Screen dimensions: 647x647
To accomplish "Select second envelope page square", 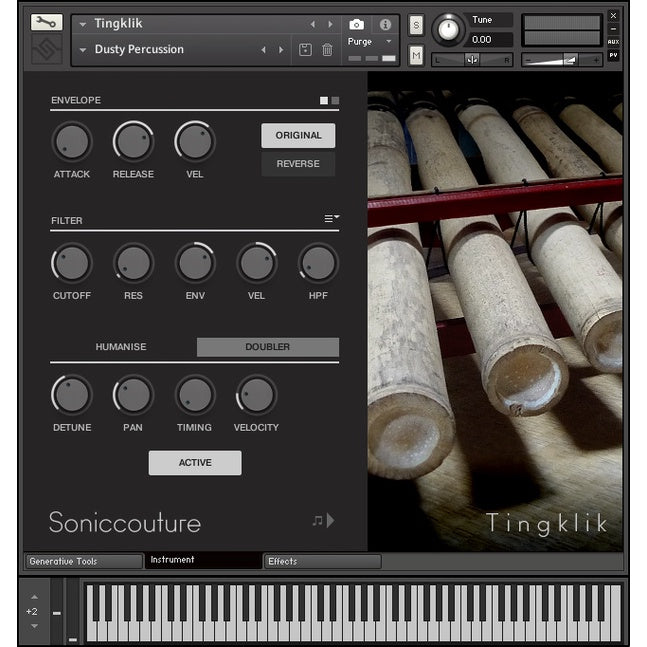I will click(335, 100).
